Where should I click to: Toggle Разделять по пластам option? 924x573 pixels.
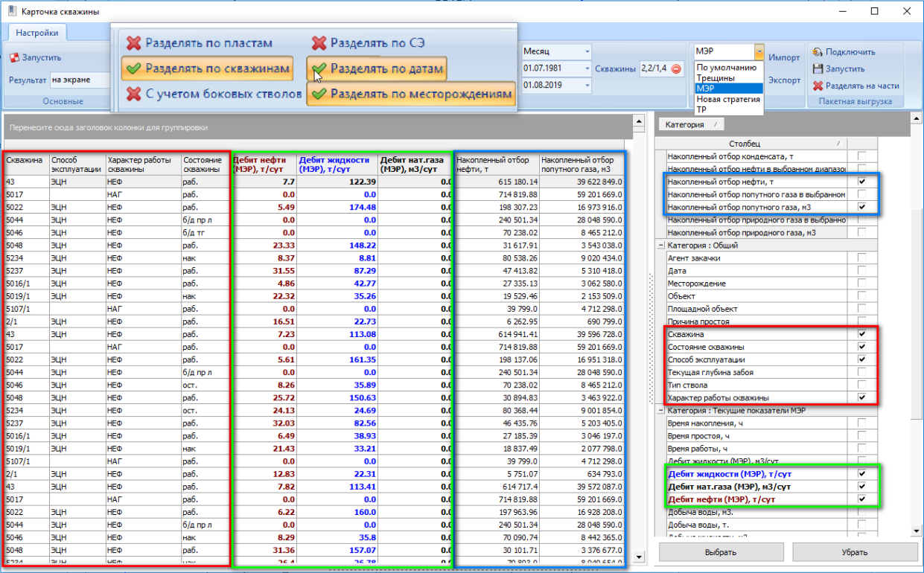coord(200,43)
